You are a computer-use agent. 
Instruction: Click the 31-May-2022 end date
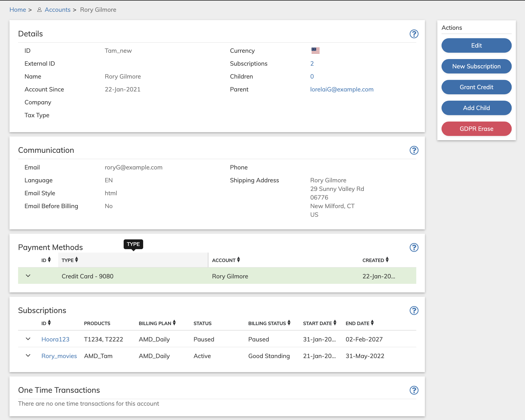coord(365,356)
